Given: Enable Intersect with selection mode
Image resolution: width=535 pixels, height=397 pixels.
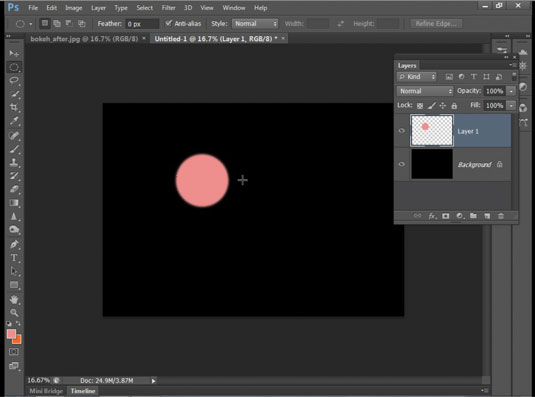Looking at the screenshot, I should (82, 24).
